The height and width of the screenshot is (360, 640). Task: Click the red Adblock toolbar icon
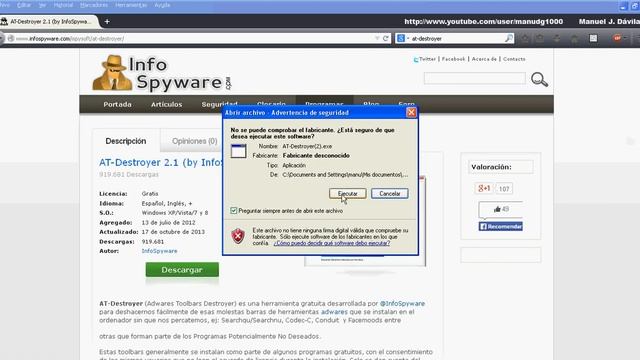(x=618, y=38)
